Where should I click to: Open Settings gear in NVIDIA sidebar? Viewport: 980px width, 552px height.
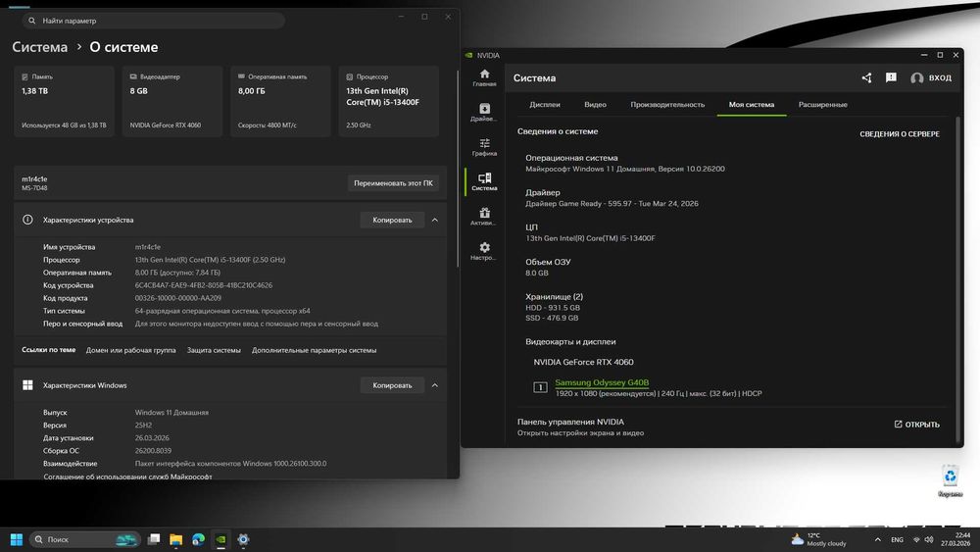[484, 251]
